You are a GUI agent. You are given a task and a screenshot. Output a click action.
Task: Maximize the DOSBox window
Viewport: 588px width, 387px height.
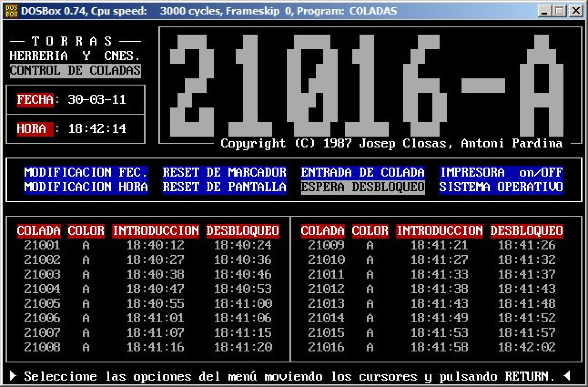tap(560, 11)
